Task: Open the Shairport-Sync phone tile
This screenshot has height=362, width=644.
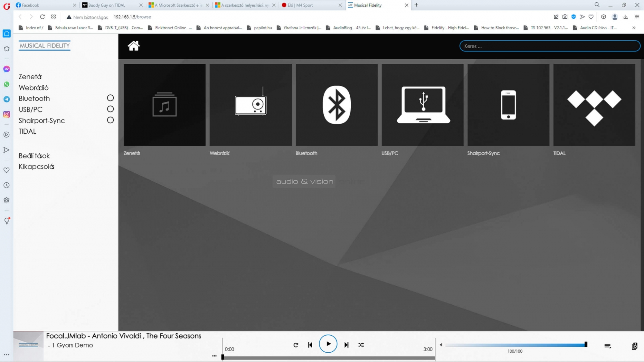Action: coord(508,105)
